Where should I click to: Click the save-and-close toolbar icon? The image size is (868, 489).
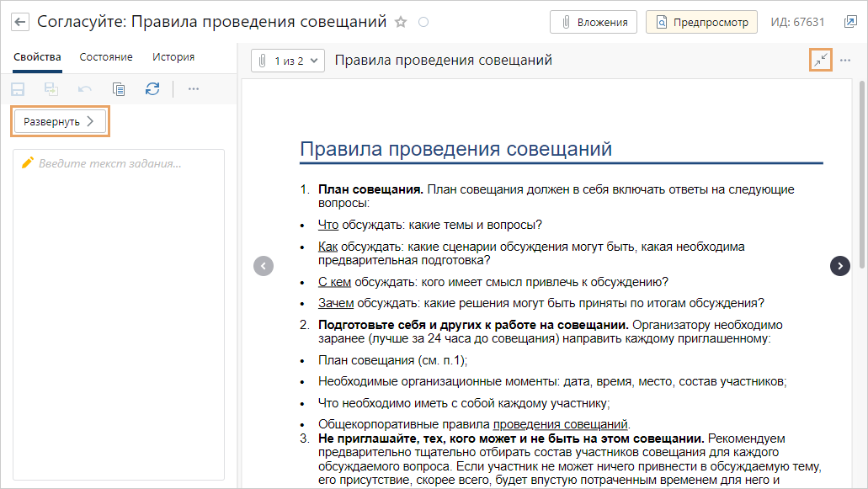click(x=51, y=88)
